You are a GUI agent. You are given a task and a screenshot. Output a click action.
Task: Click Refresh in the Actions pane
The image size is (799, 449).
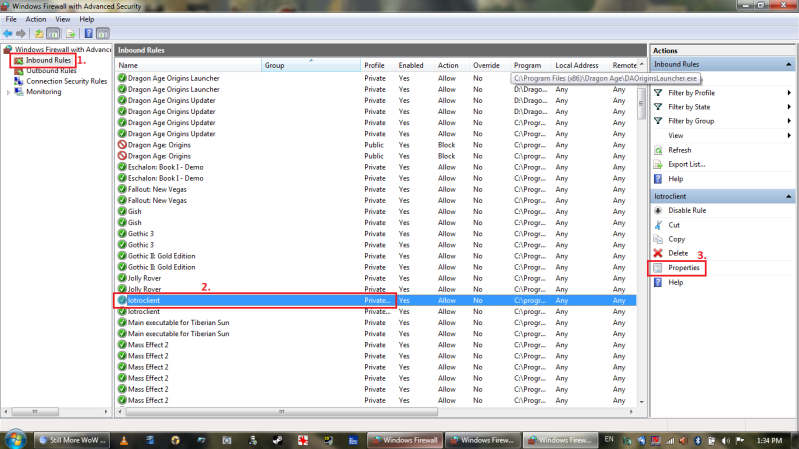pyautogui.click(x=679, y=150)
